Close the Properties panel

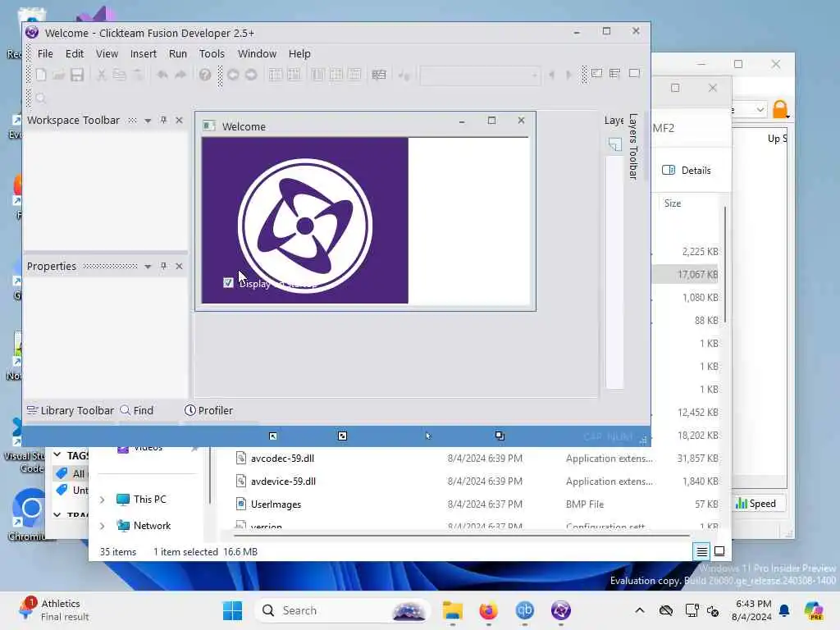pyautogui.click(x=179, y=266)
